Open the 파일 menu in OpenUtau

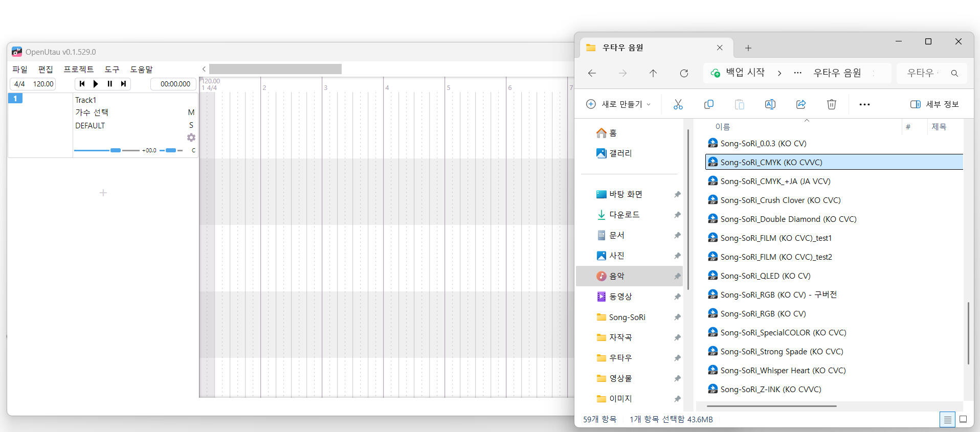(x=20, y=70)
